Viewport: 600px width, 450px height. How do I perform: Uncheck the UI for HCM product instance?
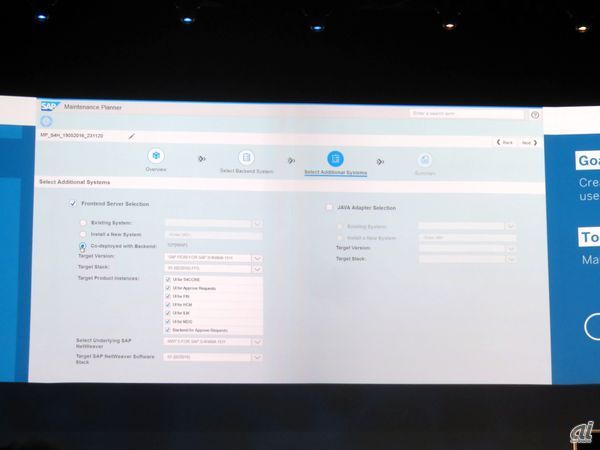168,305
